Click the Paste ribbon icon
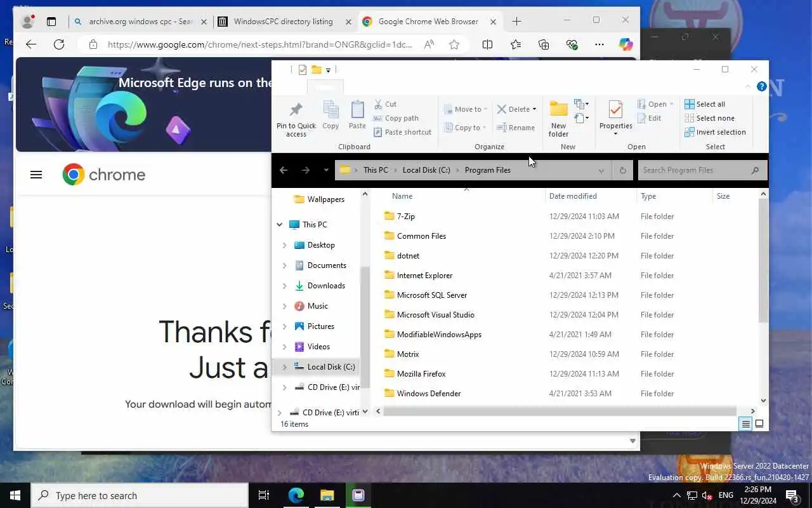Screen dimensions: 812x508 (x=357, y=115)
